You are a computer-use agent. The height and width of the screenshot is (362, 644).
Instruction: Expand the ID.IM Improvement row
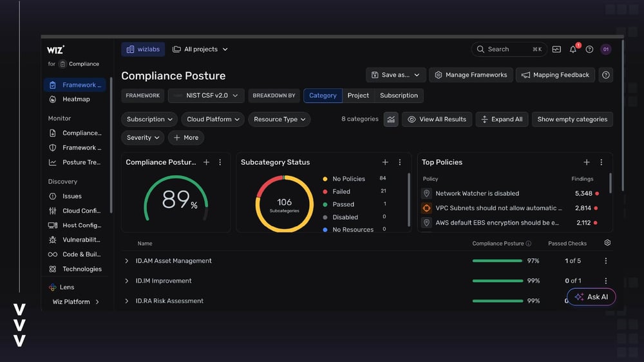(x=126, y=281)
